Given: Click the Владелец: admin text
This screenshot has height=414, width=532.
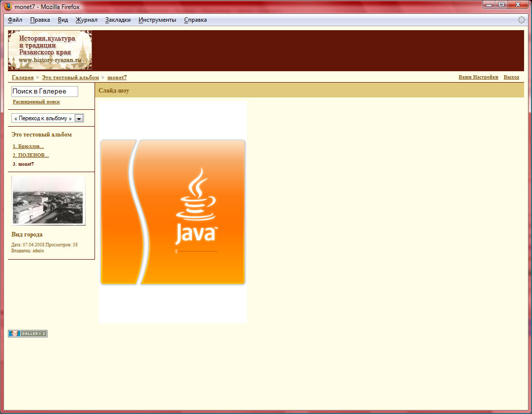Looking at the screenshot, I should coord(28,251).
